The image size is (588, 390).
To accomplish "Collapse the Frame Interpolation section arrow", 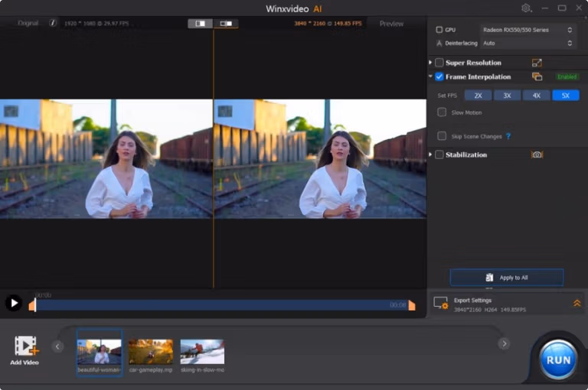I will click(430, 76).
